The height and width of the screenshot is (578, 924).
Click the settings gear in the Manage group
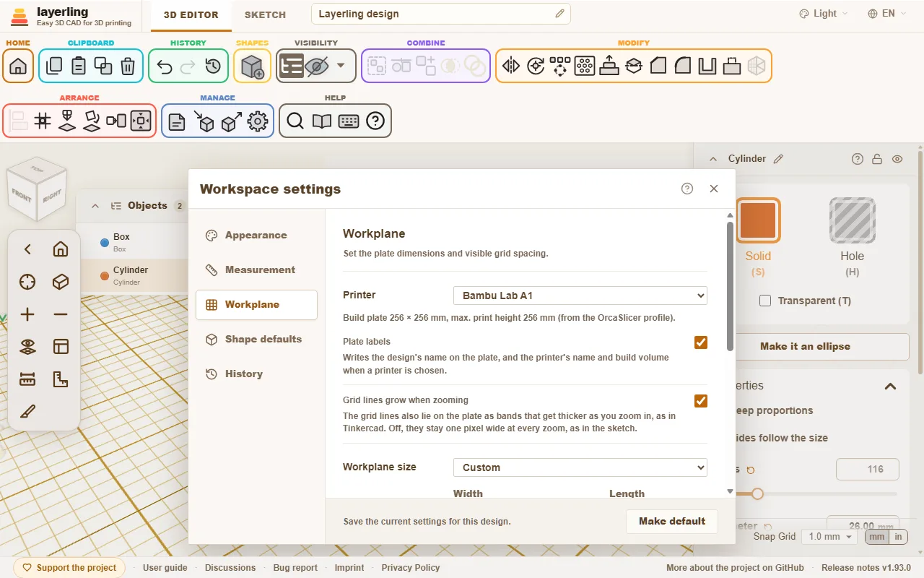coord(258,121)
